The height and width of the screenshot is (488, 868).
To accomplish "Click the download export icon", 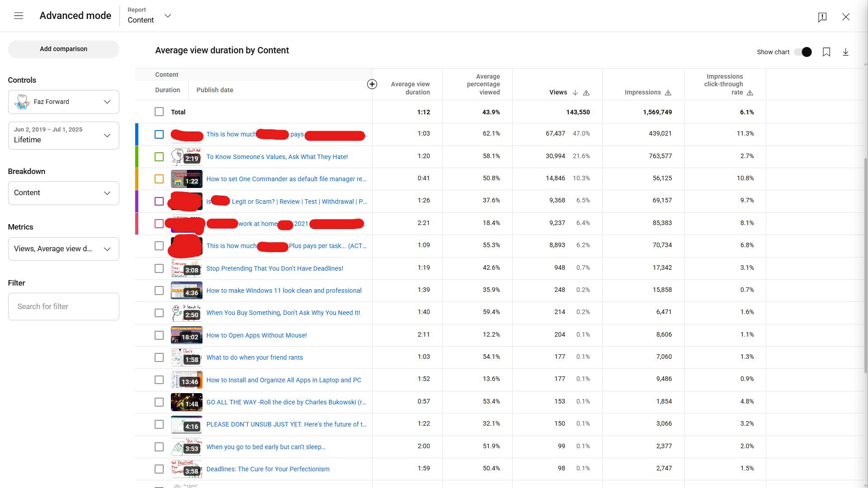I will (x=845, y=52).
